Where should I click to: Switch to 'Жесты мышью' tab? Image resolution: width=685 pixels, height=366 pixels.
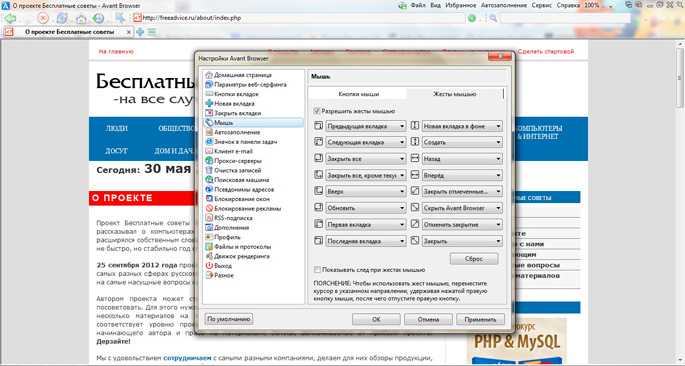[454, 94]
